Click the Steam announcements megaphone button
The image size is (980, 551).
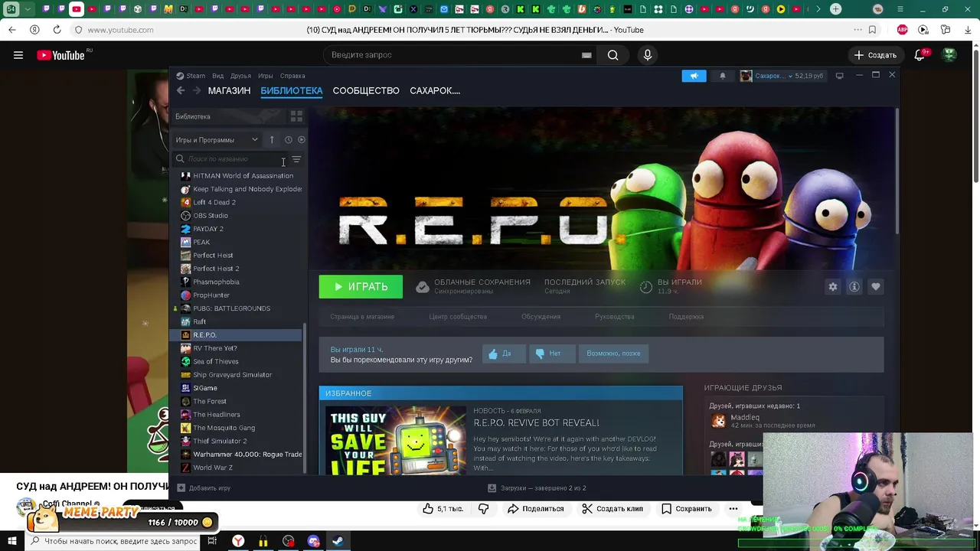click(x=694, y=76)
